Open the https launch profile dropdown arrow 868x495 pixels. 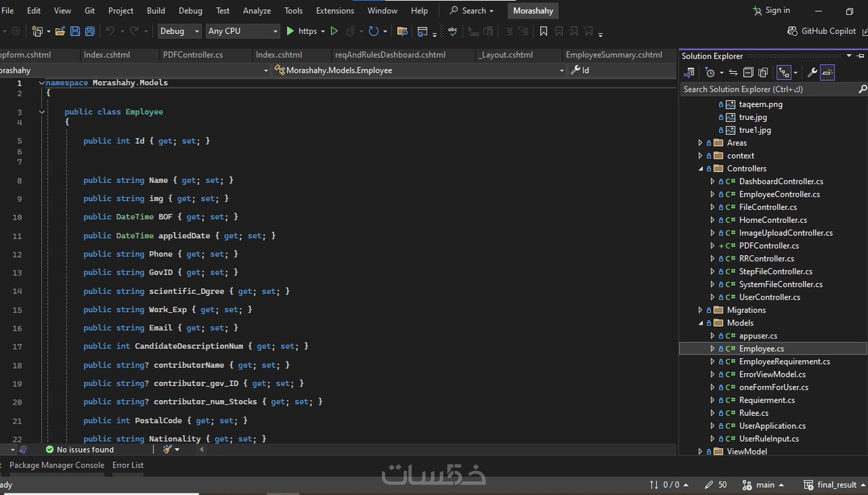pyautogui.click(x=323, y=32)
